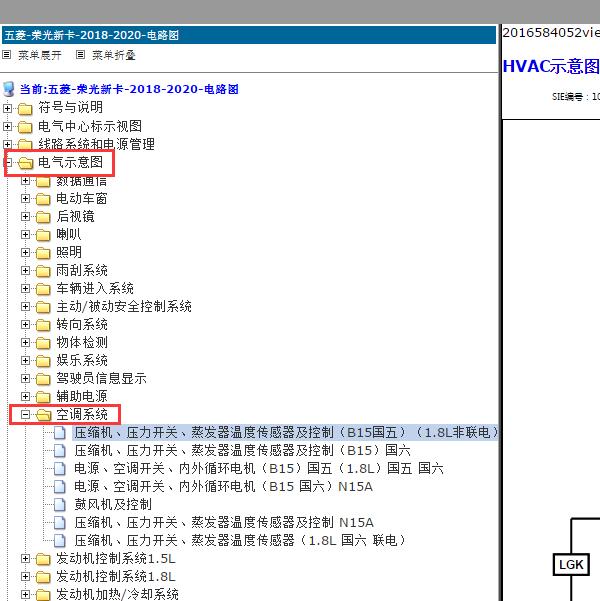Click the 电动车窗 folder icon
Screen dimensions: 600x601
point(43,199)
